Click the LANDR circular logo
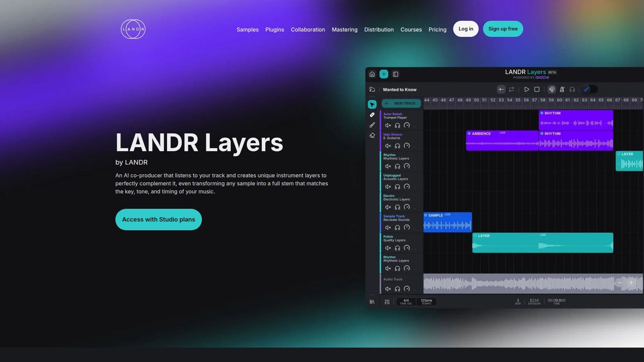This screenshot has height=362, width=644. (x=133, y=29)
